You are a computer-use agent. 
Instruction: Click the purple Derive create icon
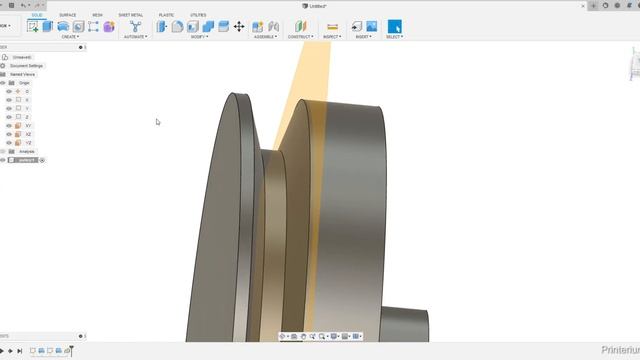(x=109, y=27)
